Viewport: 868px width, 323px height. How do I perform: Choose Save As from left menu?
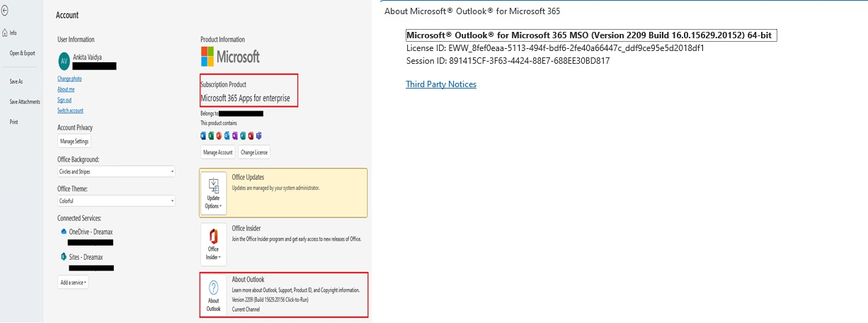pyautogui.click(x=16, y=81)
